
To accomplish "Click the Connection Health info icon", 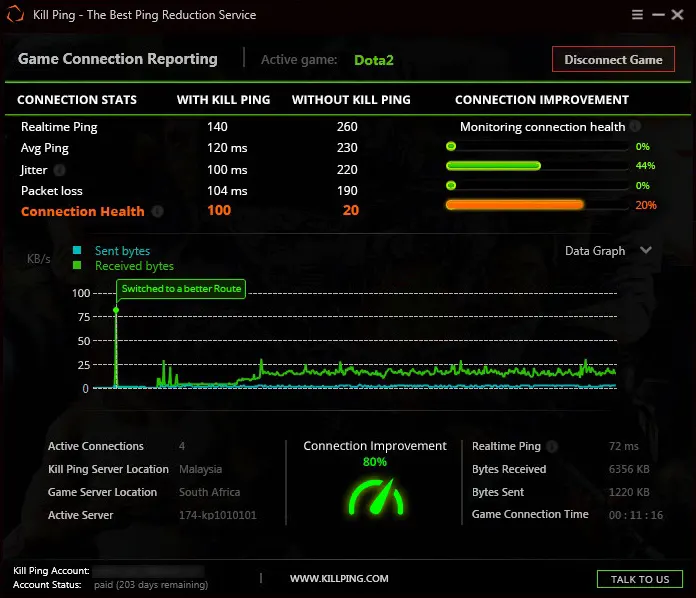I will point(158,211).
